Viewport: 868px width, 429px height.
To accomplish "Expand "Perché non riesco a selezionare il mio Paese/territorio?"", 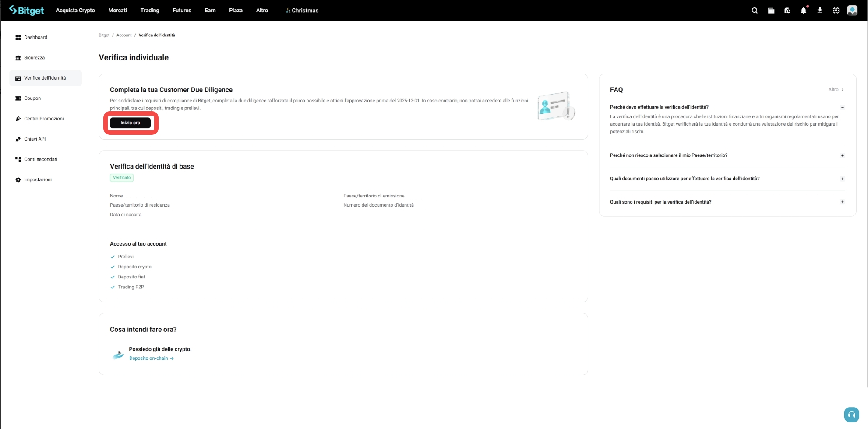I will (843, 155).
